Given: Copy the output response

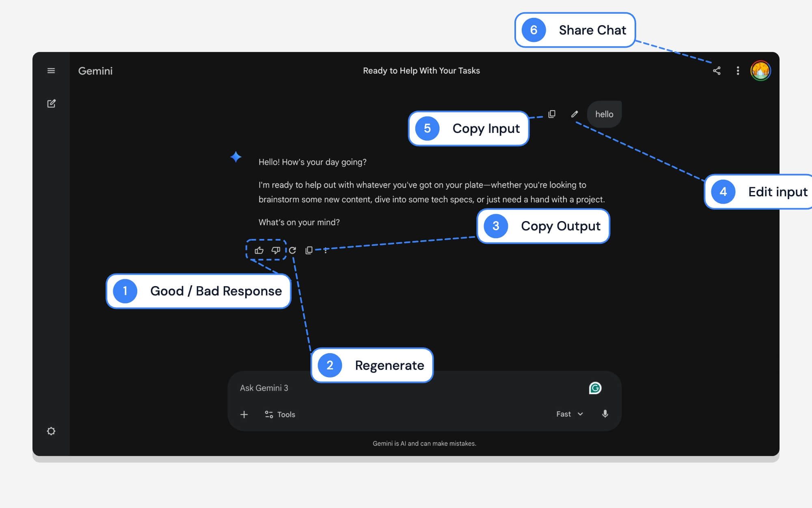Looking at the screenshot, I should [x=309, y=250].
